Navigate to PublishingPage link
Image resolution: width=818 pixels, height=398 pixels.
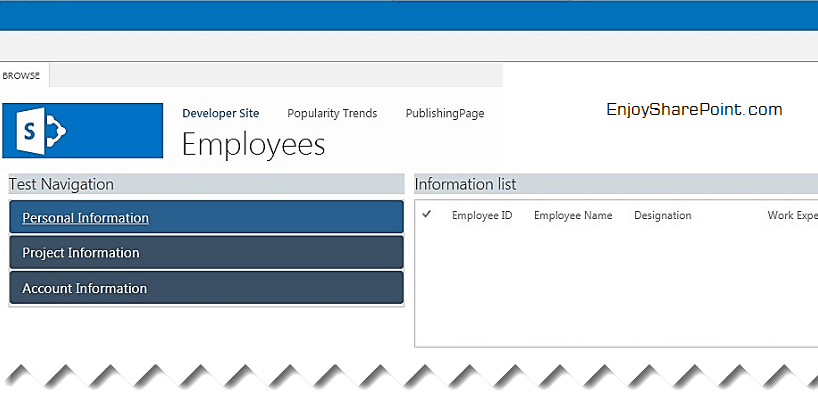click(x=445, y=113)
